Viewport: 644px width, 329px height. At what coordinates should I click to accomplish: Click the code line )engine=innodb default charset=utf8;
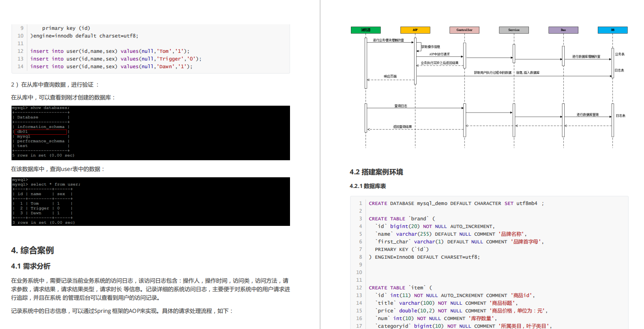(x=84, y=36)
